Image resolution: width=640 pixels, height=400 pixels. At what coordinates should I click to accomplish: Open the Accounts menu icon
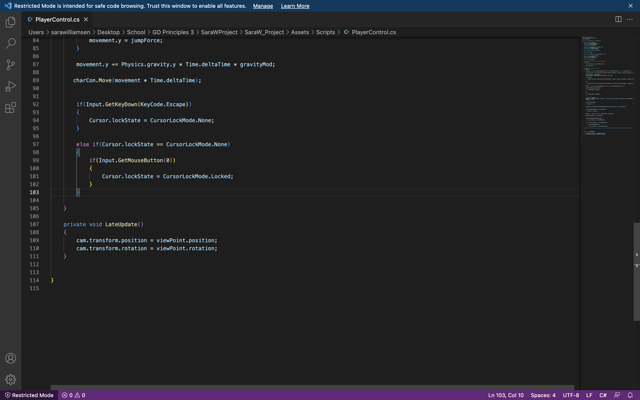point(11,358)
